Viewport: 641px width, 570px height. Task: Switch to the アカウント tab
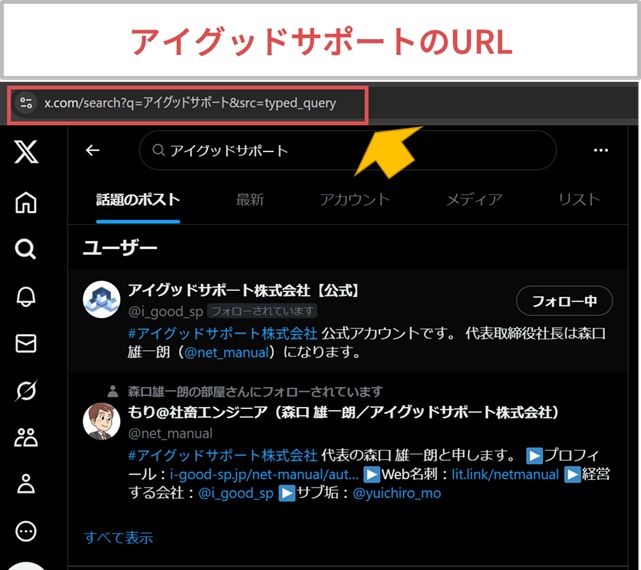[355, 200]
